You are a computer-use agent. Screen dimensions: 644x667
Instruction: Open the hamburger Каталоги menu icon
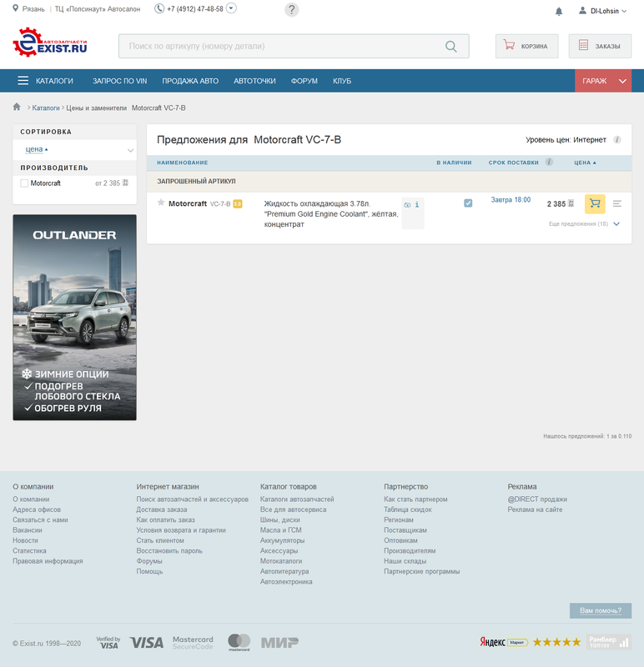23,81
